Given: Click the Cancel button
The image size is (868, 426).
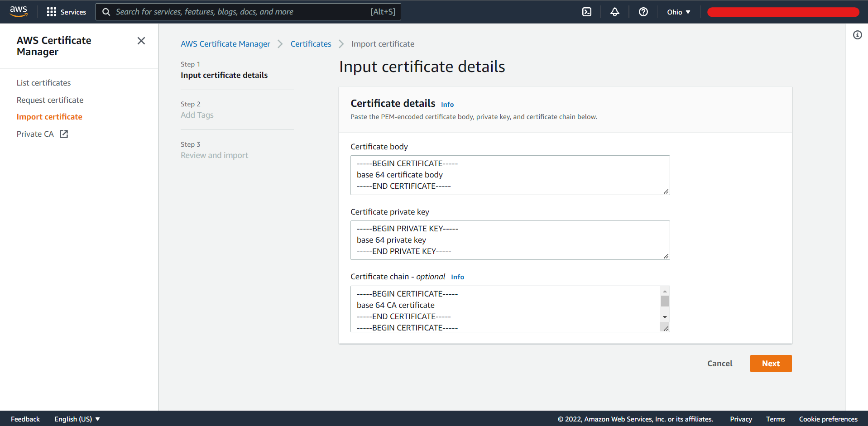Looking at the screenshot, I should point(719,364).
